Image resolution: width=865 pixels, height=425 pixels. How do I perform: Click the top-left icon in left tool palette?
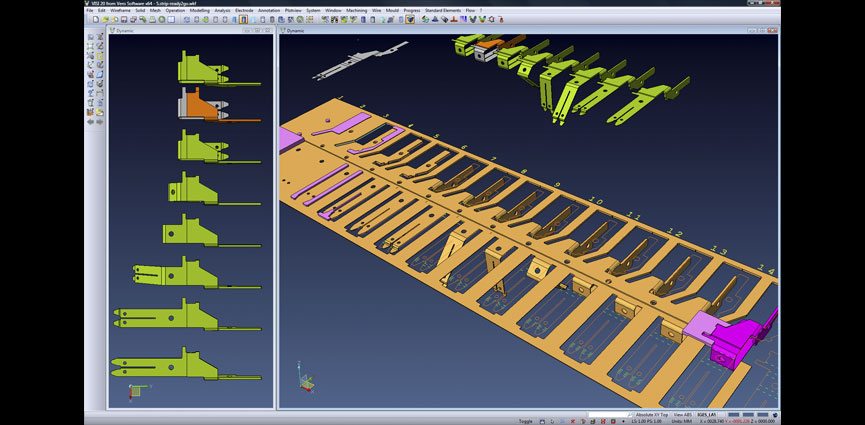(x=90, y=37)
